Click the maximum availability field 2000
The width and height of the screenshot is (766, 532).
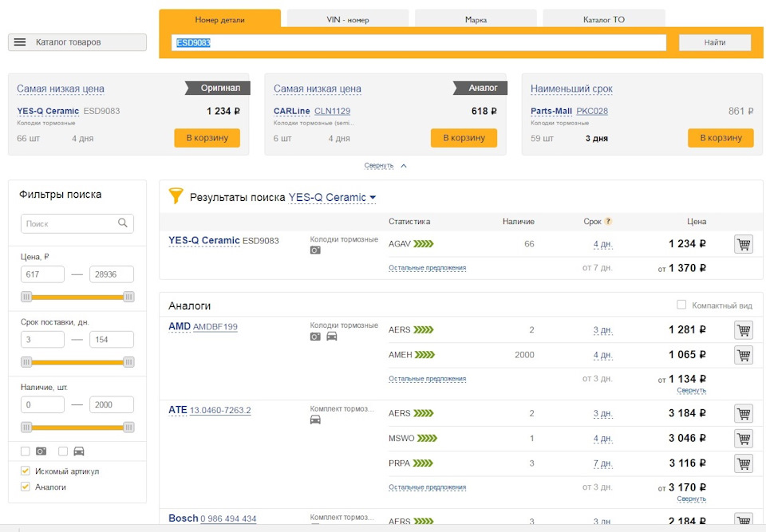112,404
